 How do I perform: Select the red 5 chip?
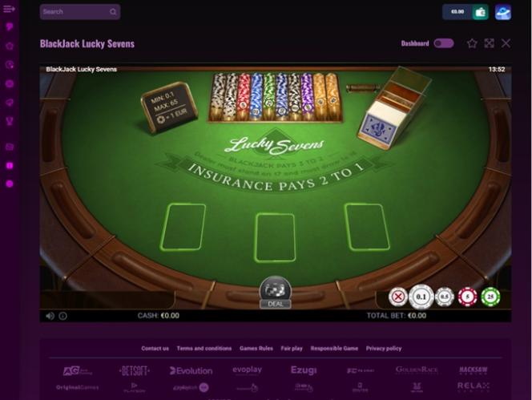tap(468, 297)
